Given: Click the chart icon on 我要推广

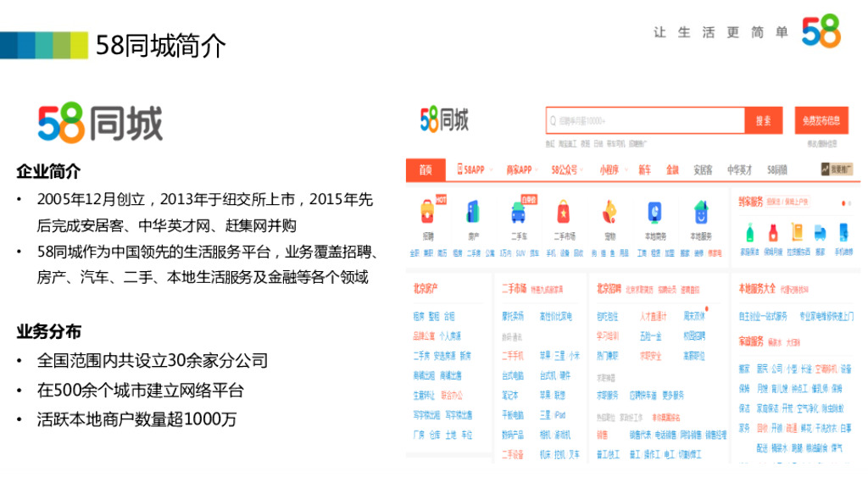Looking at the screenshot, I should [x=826, y=169].
